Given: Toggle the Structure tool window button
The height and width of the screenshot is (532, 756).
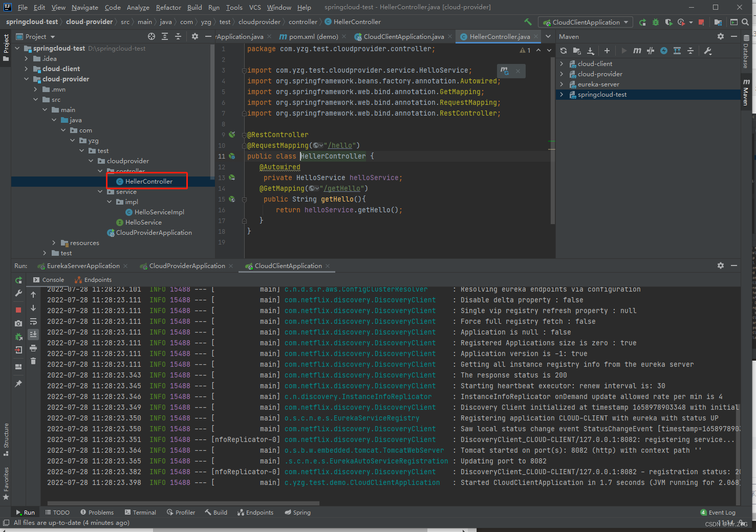Looking at the screenshot, I should pyautogui.click(x=6, y=439).
